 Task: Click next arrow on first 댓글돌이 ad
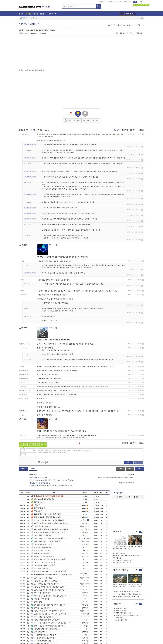[x=56, y=245]
